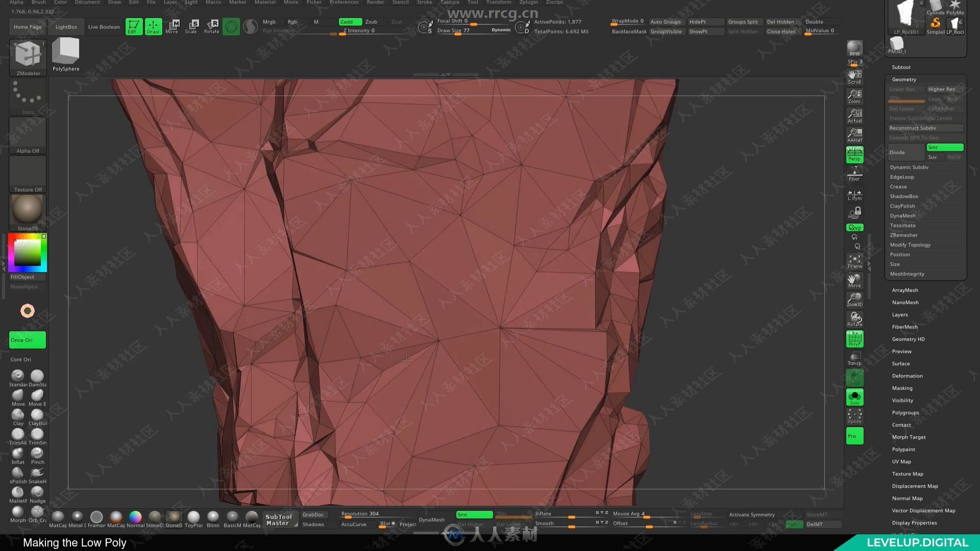Screen dimensions: 980x551
Task: Toggle the Dynamic draw size button
Action: point(501,30)
